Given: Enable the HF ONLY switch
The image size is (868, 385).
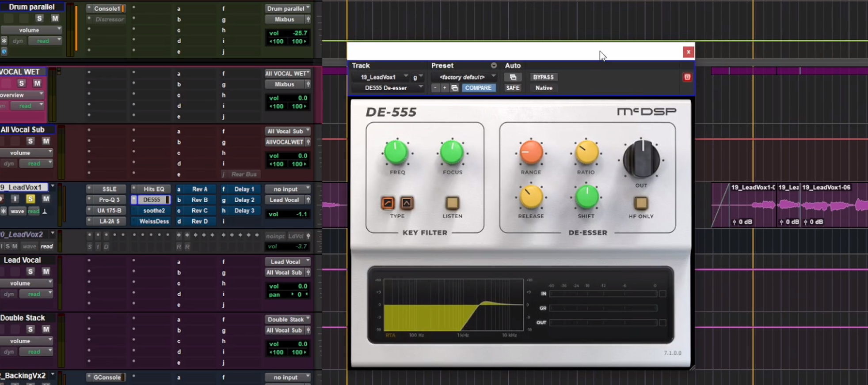Looking at the screenshot, I should click(x=641, y=203).
